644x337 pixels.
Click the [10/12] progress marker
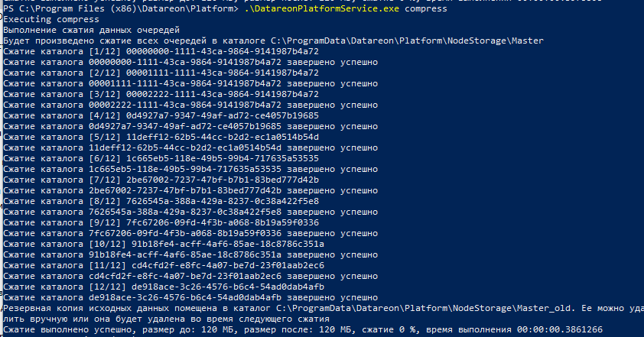pyautogui.click(x=102, y=244)
